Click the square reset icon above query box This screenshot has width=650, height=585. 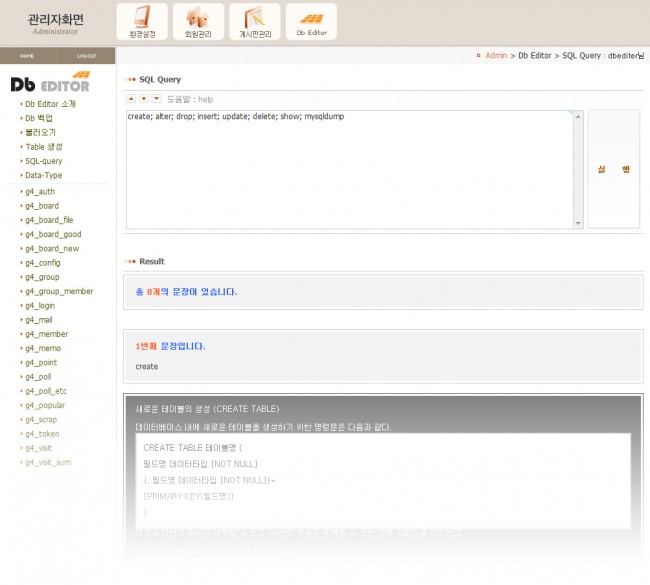[144, 99]
